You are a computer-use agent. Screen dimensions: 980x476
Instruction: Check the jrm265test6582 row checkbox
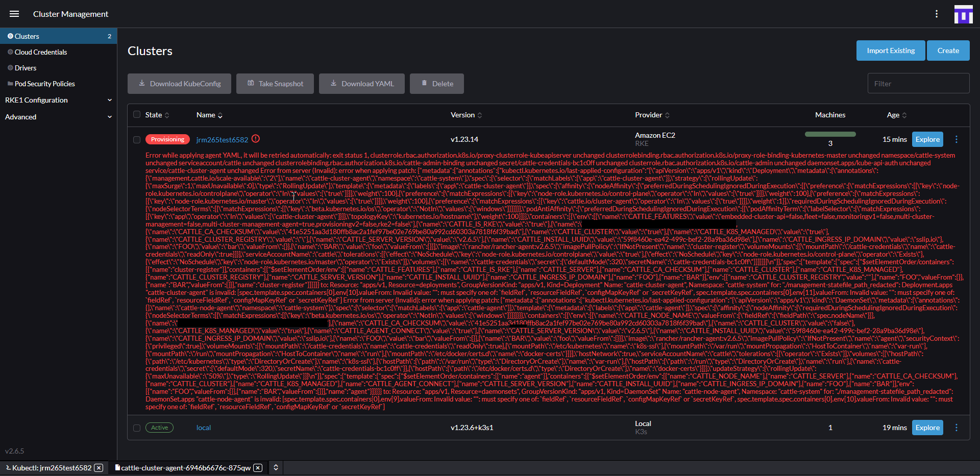[136, 139]
